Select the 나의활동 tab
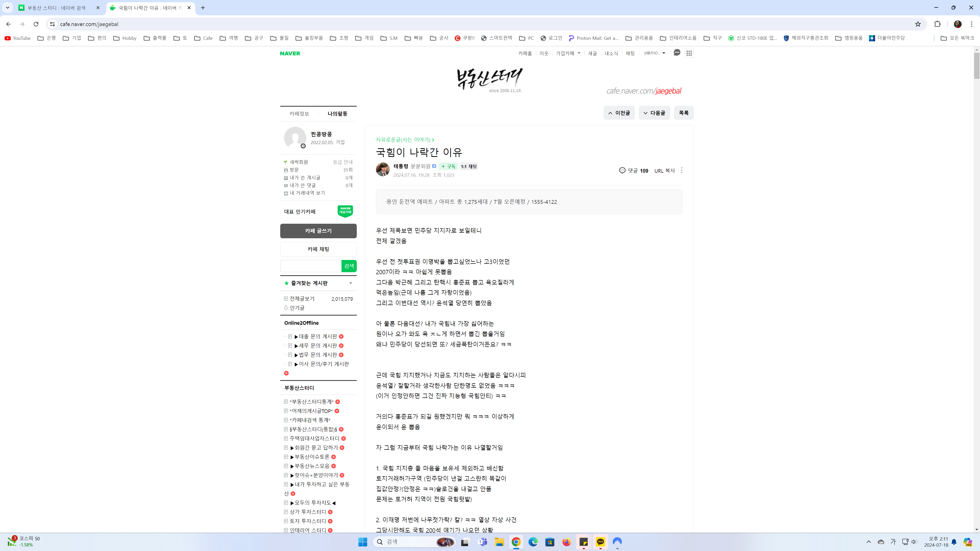 (x=337, y=113)
